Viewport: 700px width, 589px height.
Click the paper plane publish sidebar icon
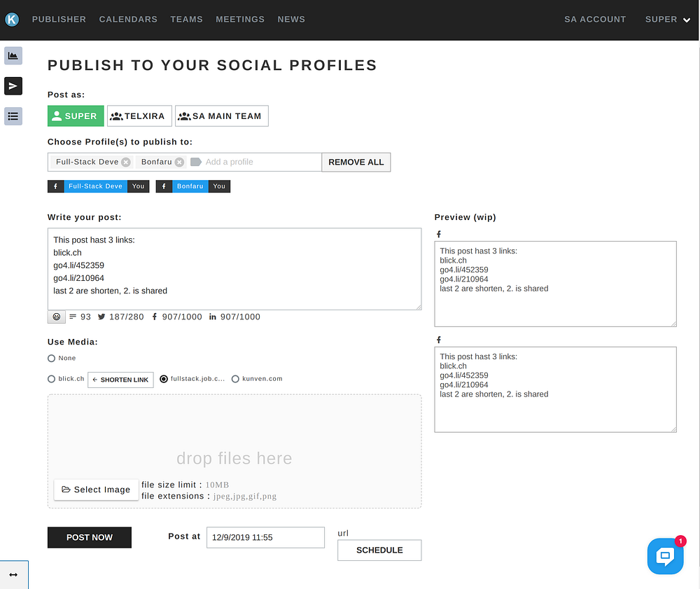(x=13, y=86)
